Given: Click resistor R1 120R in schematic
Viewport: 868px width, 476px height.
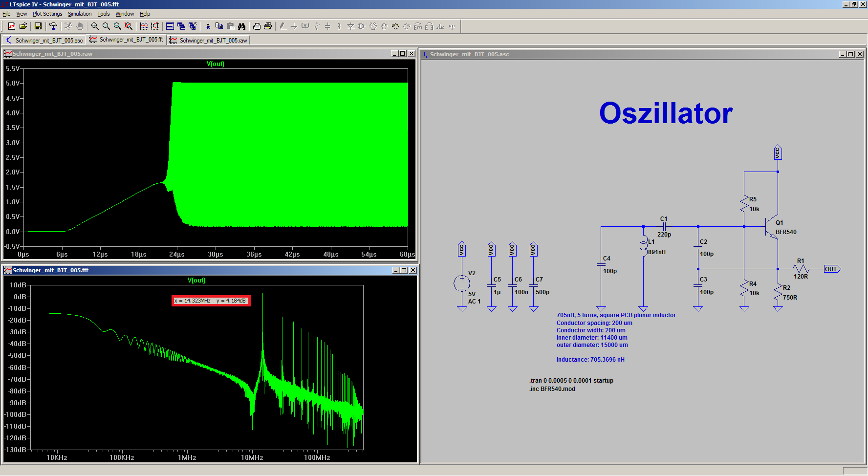Looking at the screenshot, I should click(x=801, y=269).
